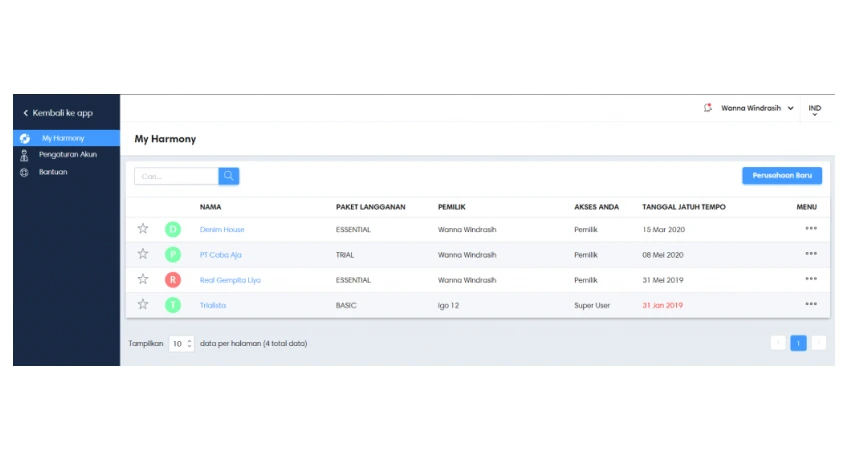Open three-dot menu for Denim House
Image resolution: width=847 pixels, height=460 pixels.
tap(811, 228)
